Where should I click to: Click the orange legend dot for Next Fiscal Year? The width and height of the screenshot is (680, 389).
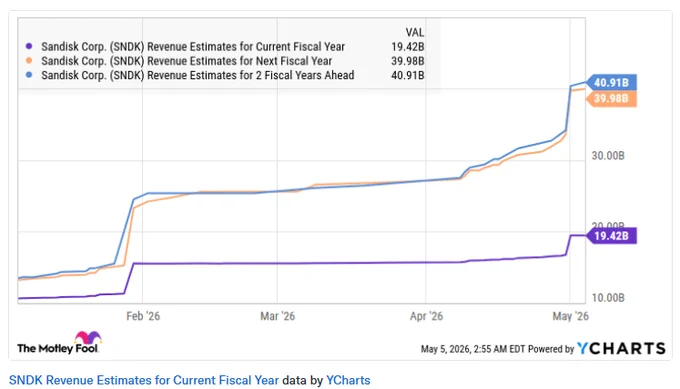click(x=29, y=61)
